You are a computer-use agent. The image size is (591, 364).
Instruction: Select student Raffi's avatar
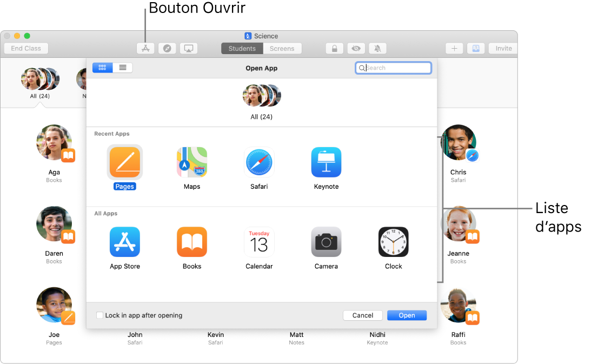click(458, 305)
